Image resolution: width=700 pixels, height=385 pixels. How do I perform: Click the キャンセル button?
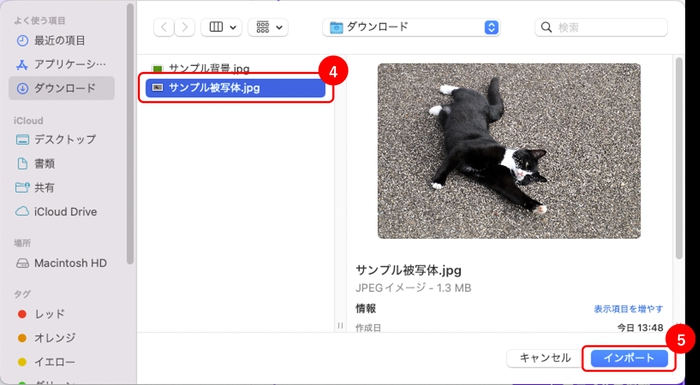point(545,358)
